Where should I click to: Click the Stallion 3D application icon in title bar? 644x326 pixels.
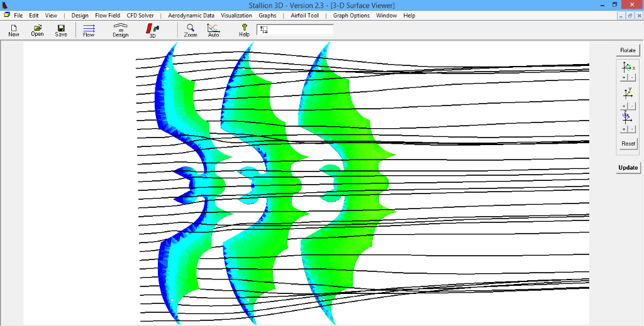[5, 5]
